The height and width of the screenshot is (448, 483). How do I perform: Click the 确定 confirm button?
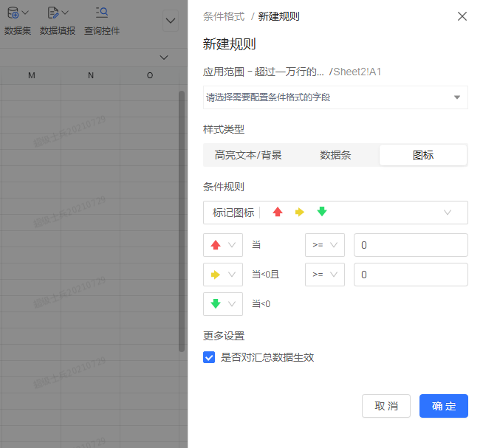click(443, 406)
